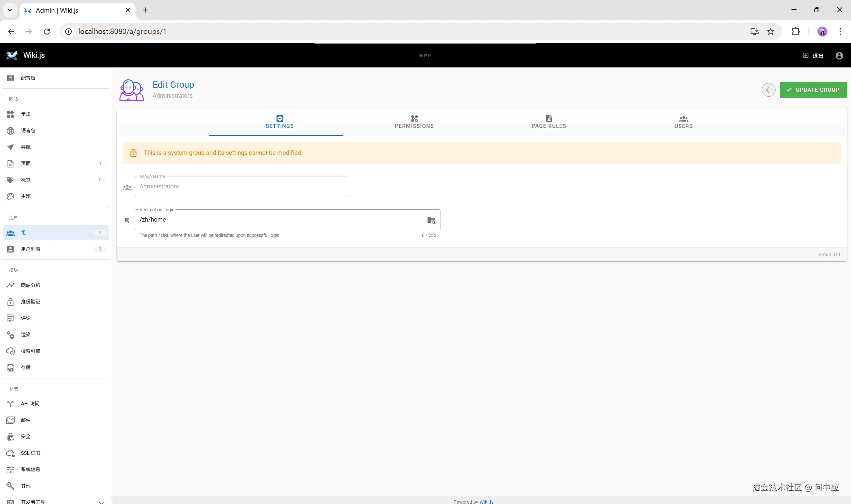
Task: Click the page-browse icon in Redirect on Login
Action: tap(431, 220)
